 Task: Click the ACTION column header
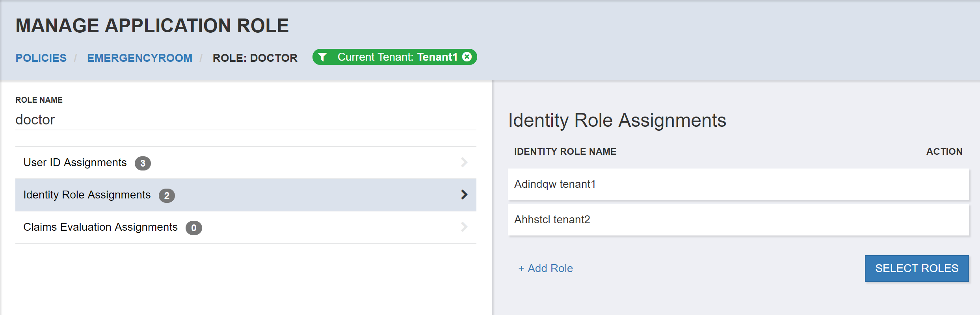pos(944,152)
